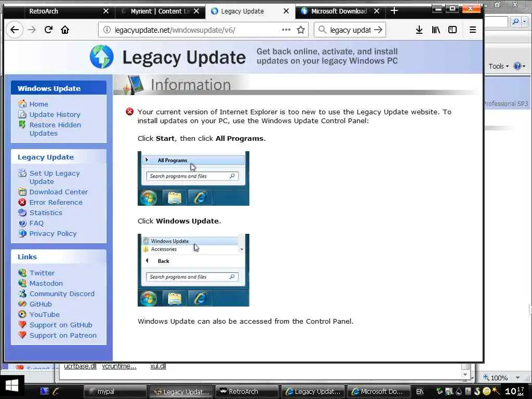Open page actions three-dot menu

coord(286,30)
